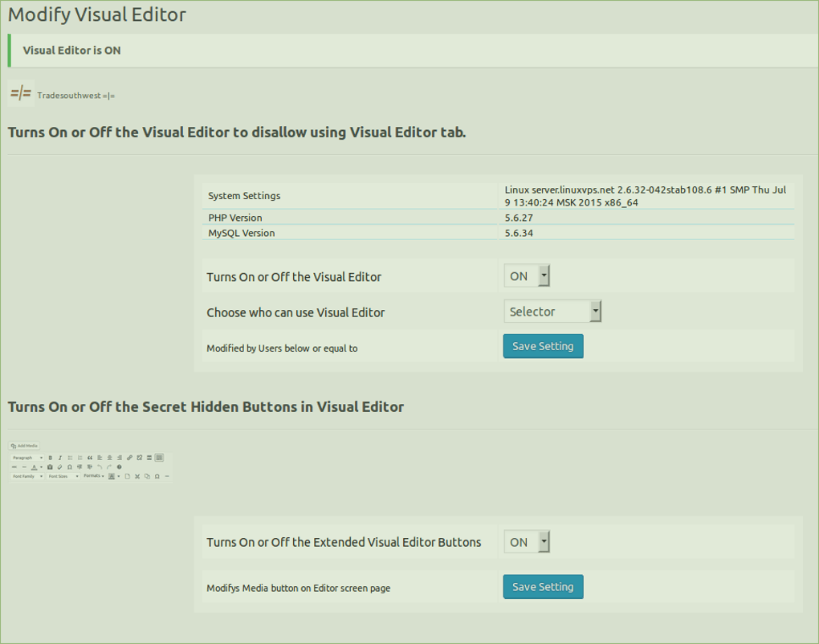Screen dimensions: 819x644
Task: Click the Visual Editor is ON status banner
Action: click(x=71, y=49)
